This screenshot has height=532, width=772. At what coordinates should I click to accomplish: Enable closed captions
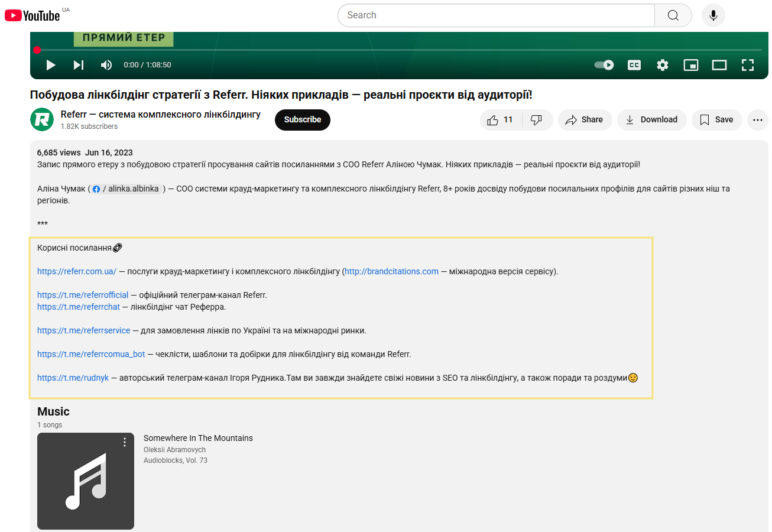tap(634, 65)
